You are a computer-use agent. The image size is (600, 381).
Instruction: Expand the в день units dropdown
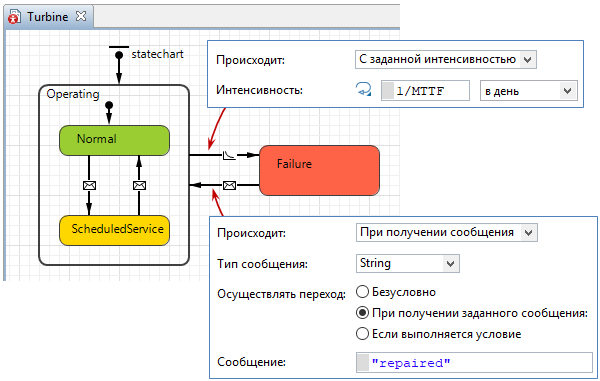pos(529,91)
